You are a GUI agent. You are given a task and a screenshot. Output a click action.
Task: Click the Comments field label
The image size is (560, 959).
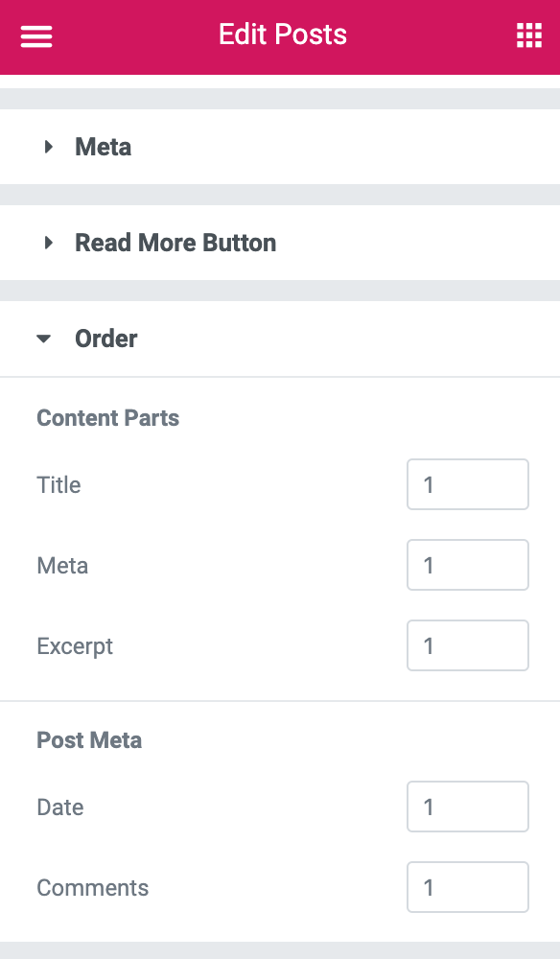(x=92, y=888)
